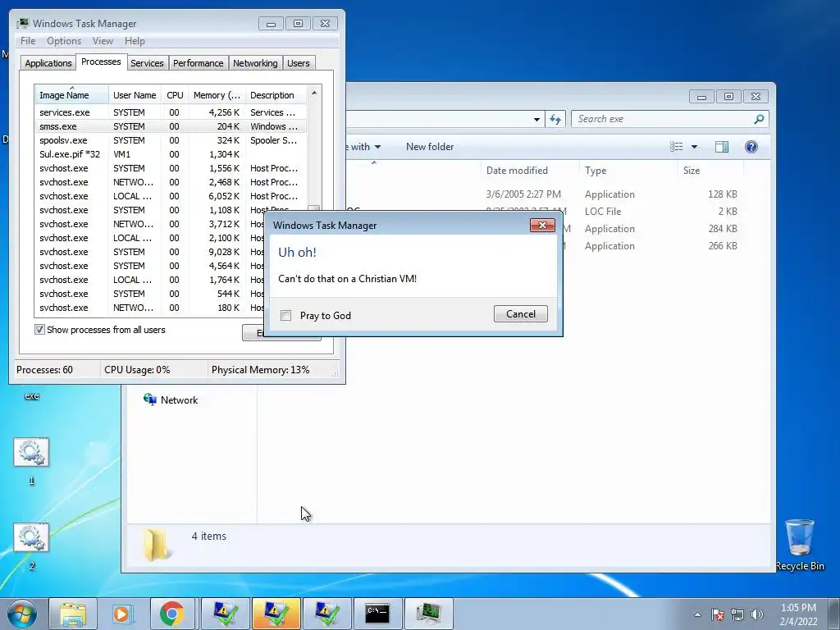Tick the Pray to God checkbox

[286, 316]
